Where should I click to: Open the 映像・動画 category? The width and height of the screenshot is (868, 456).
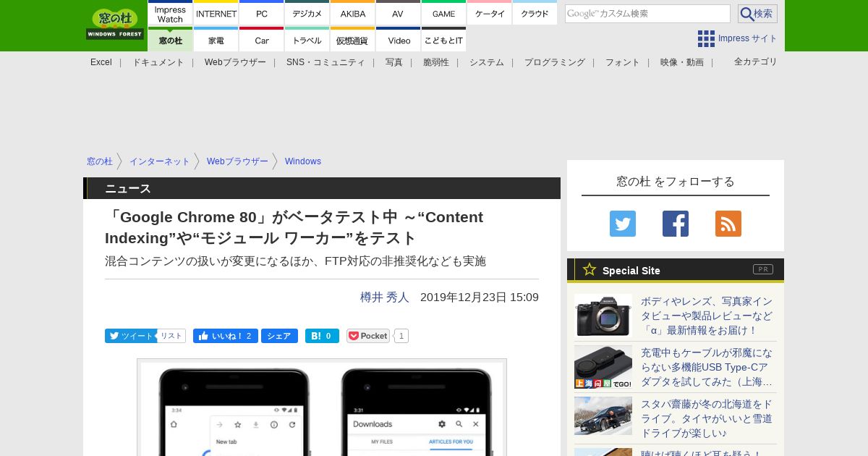[682, 62]
